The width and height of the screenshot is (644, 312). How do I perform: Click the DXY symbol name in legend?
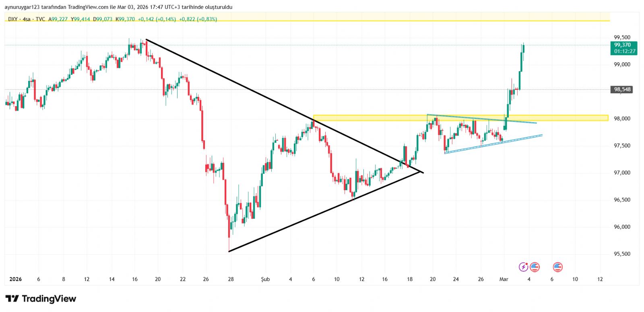coord(13,19)
